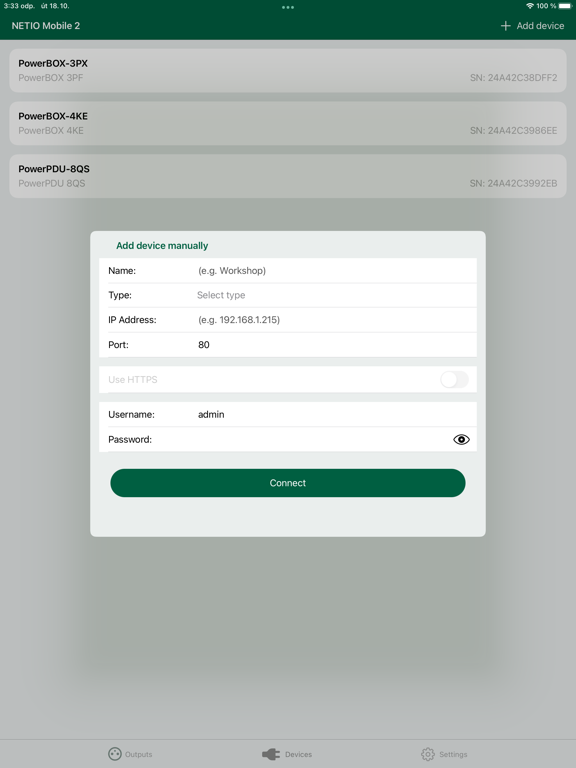The image size is (576, 768).
Task: Toggle the Use HTTPS switch
Action: click(454, 380)
